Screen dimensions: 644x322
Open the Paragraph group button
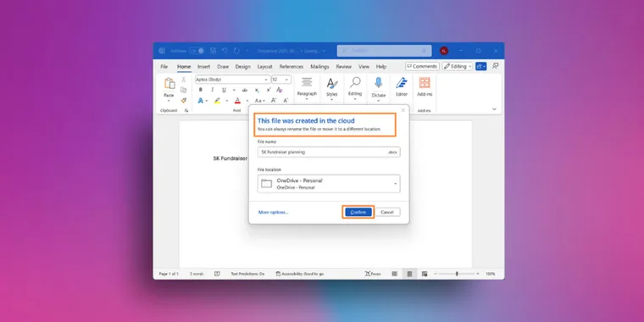point(307,87)
